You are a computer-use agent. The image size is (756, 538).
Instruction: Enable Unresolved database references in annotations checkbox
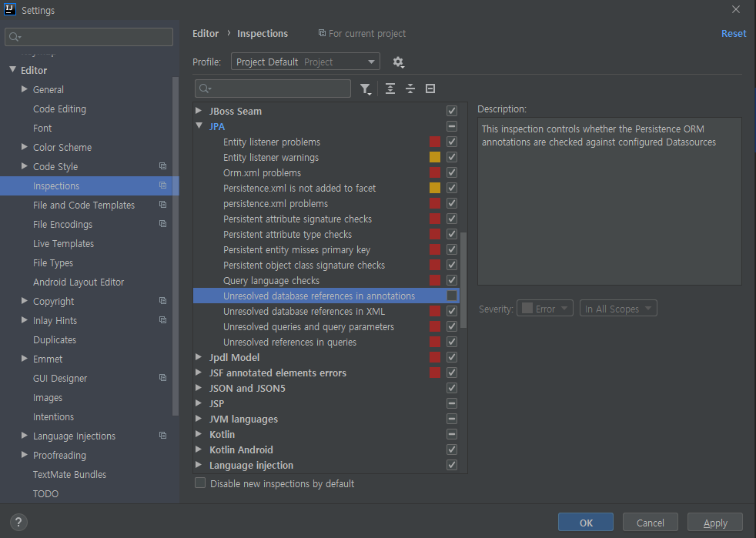(x=452, y=296)
